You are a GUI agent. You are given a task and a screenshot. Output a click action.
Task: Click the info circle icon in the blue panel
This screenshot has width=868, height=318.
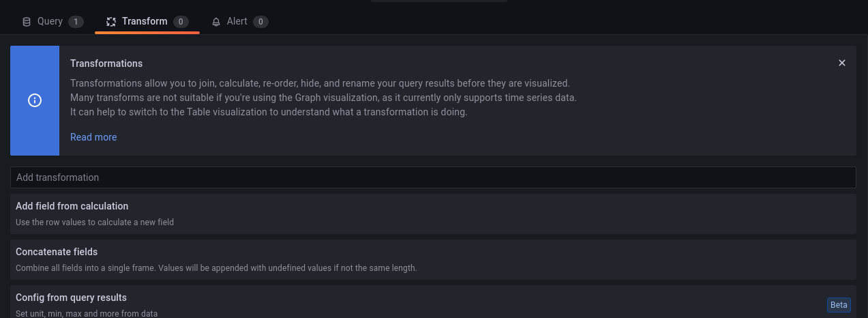[35, 100]
